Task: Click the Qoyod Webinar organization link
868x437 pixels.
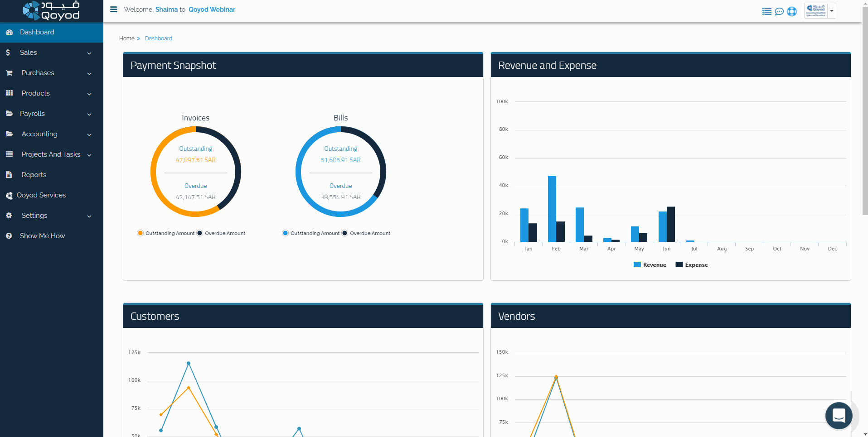Action: [x=212, y=10]
